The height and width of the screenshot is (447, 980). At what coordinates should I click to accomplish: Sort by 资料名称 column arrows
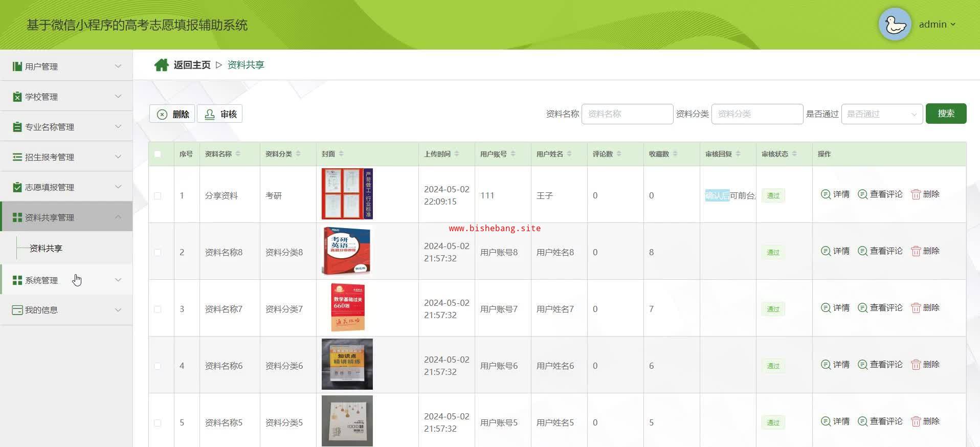(238, 154)
